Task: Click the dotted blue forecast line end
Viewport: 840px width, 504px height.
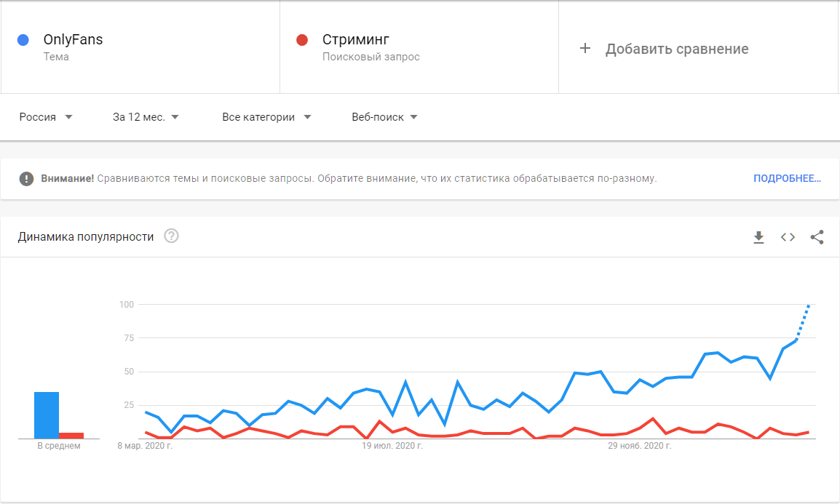Action: point(809,306)
